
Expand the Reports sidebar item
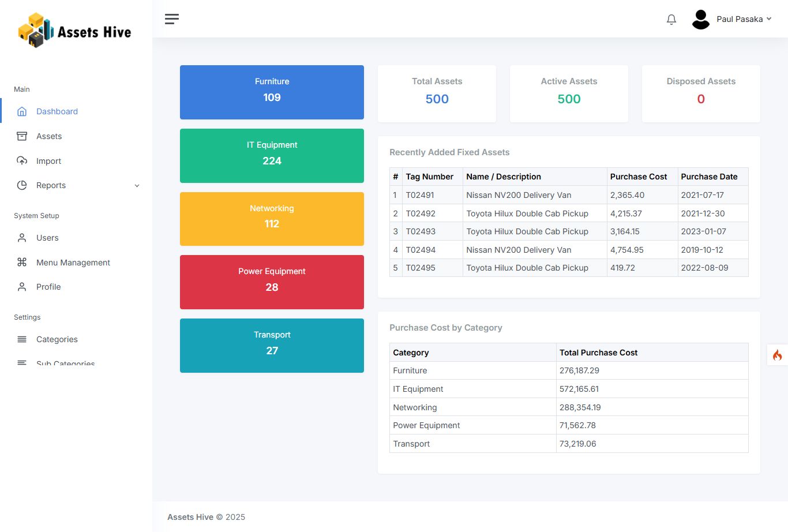point(51,185)
